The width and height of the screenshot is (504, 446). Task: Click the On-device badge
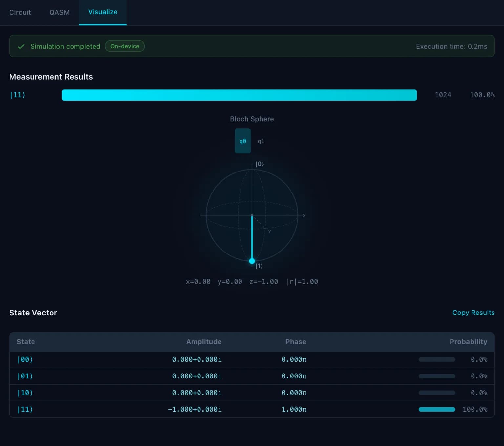click(125, 46)
